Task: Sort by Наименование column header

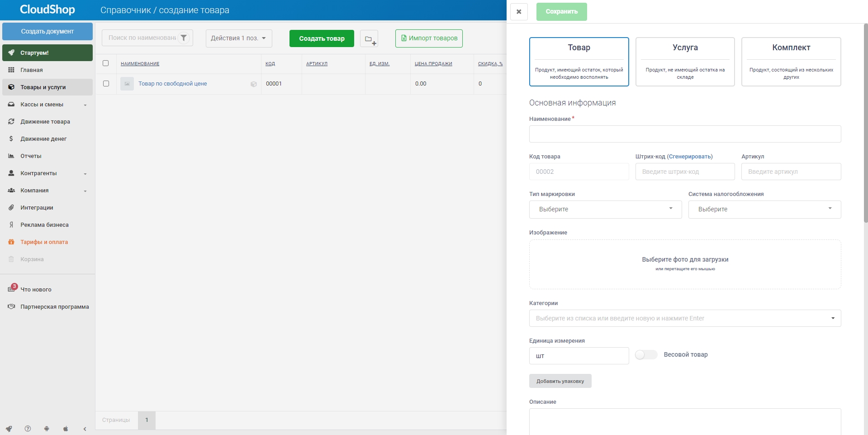Action: click(x=140, y=64)
